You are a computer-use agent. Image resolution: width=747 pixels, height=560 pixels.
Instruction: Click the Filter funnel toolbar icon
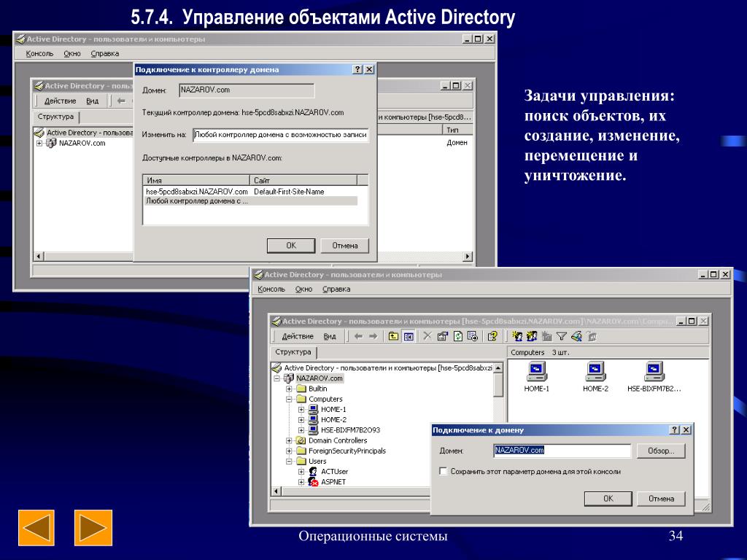pos(561,336)
